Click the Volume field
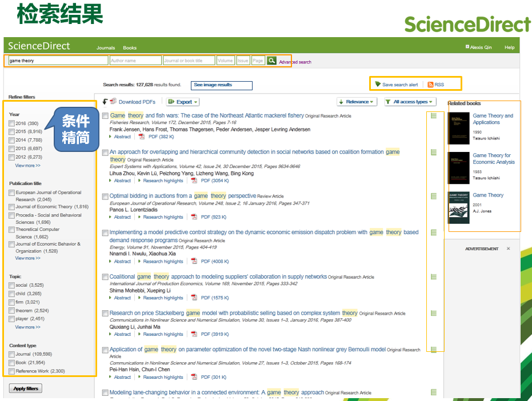 coord(226,61)
